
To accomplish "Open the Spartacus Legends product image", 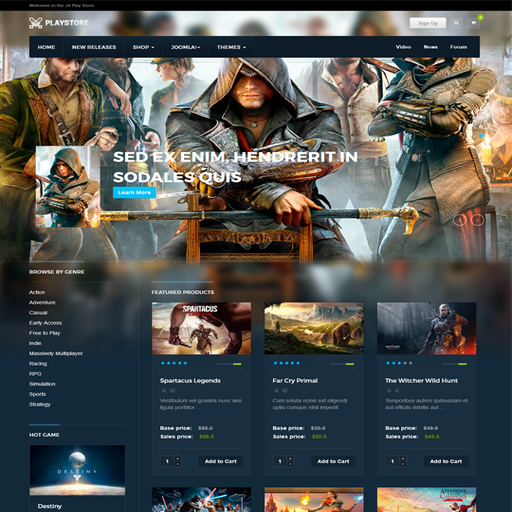I will (x=201, y=328).
